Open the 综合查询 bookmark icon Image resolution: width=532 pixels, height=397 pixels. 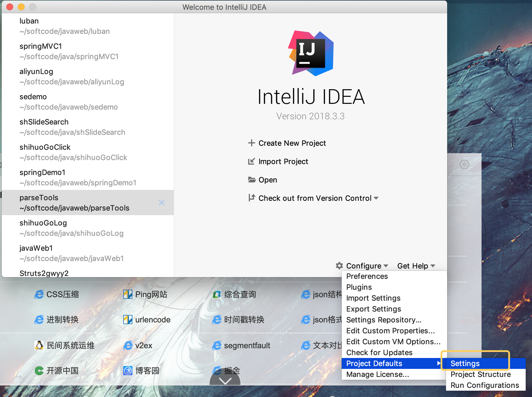217,294
